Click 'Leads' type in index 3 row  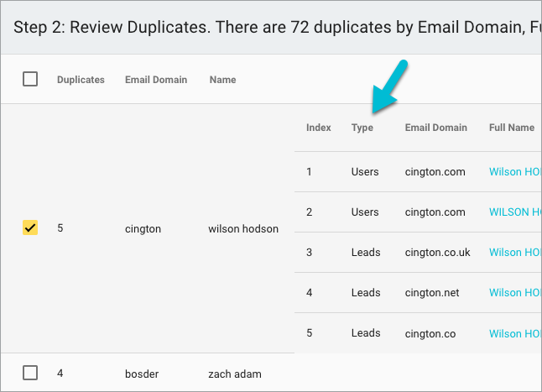(366, 253)
